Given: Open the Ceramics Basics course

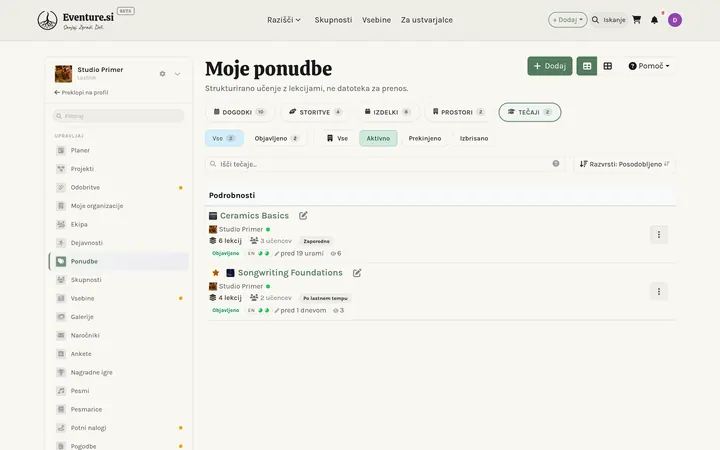Looking at the screenshot, I should tap(254, 215).
